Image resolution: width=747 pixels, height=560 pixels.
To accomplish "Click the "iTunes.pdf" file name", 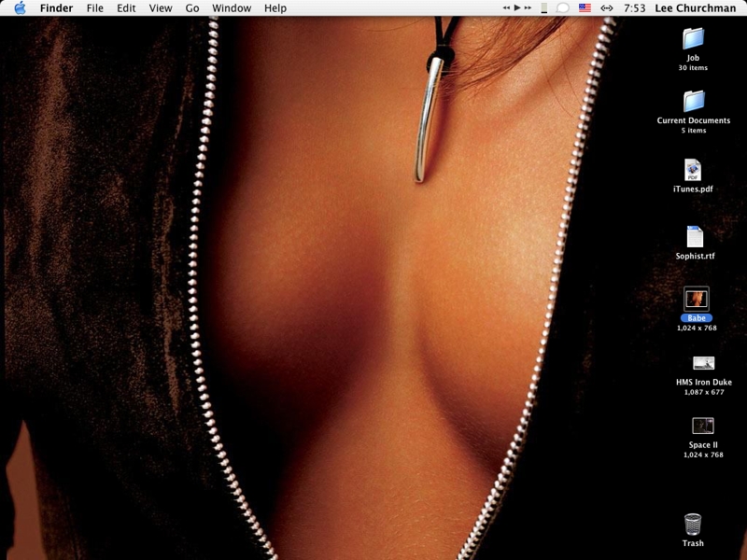I will tap(693, 189).
